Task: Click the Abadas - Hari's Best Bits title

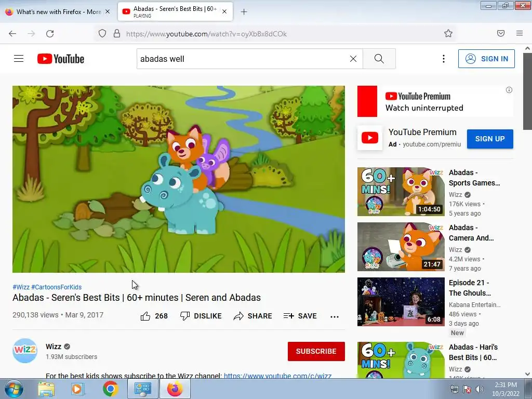Action: click(x=473, y=352)
